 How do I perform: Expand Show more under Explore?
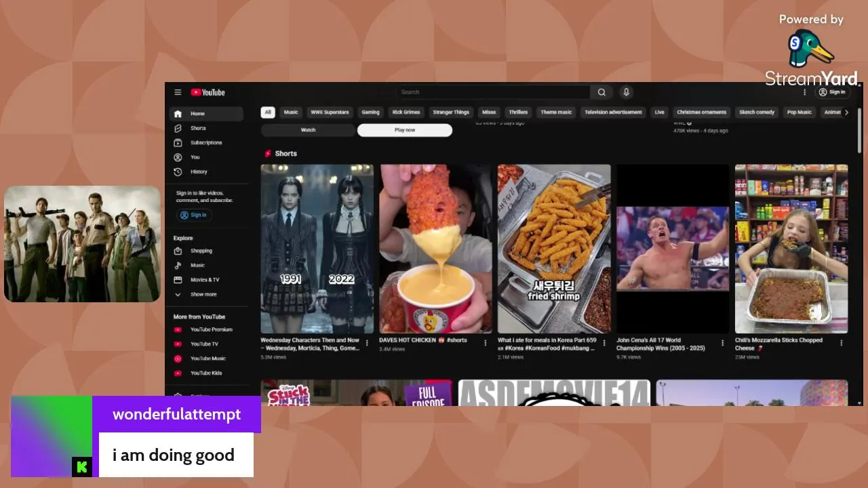coord(205,294)
